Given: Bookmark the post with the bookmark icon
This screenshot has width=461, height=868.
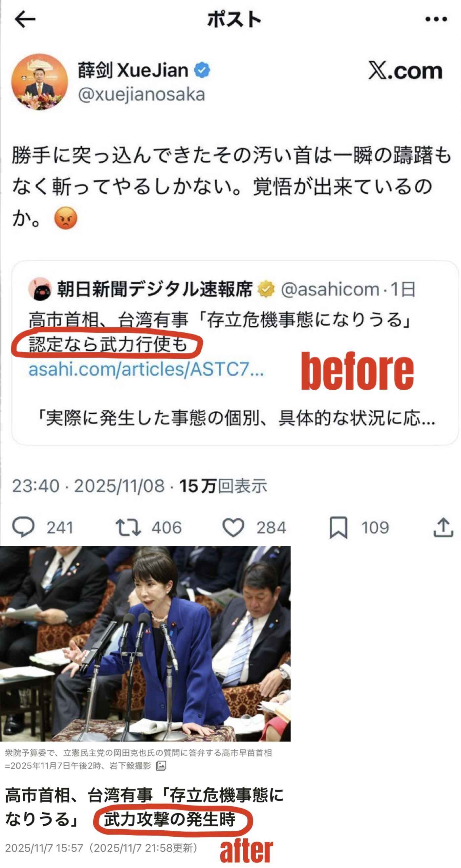Looking at the screenshot, I should point(338,527).
